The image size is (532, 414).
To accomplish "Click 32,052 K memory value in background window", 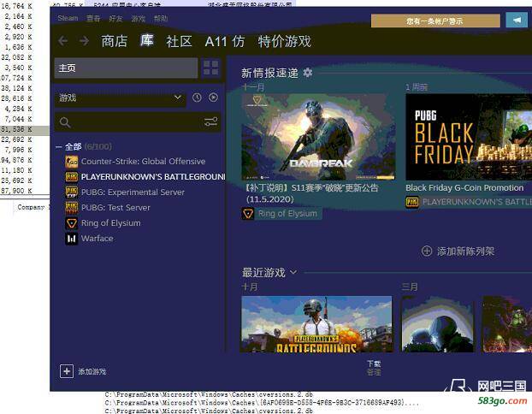I will tap(16, 57).
